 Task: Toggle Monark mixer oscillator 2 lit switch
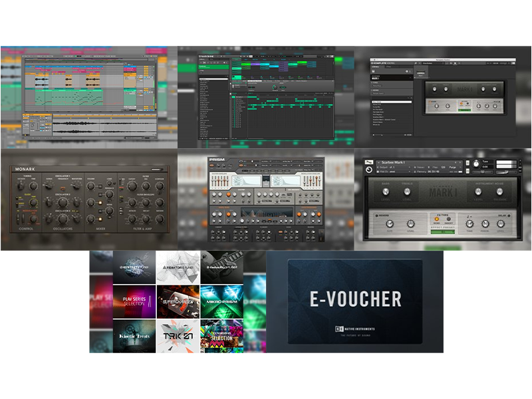pyautogui.click(x=100, y=203)
